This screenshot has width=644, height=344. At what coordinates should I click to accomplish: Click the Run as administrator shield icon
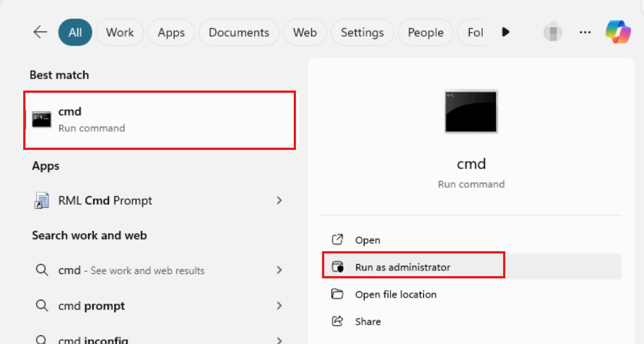[x=337, y=267]
